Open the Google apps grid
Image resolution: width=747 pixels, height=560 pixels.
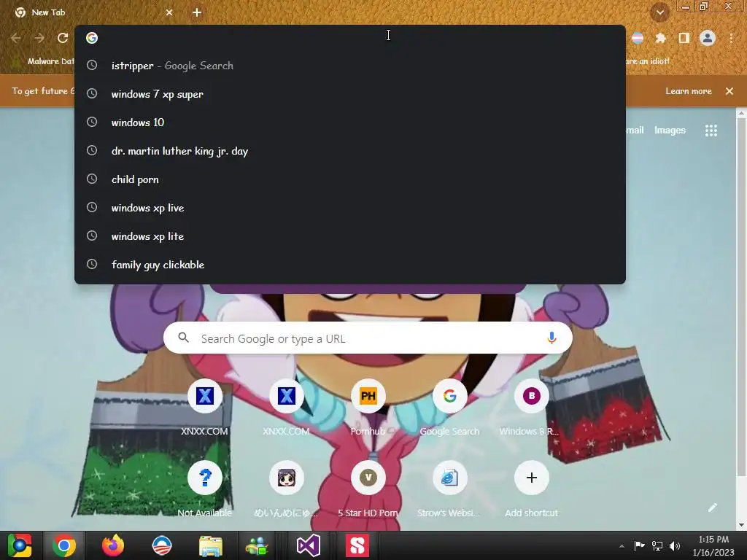pos(711,131)
